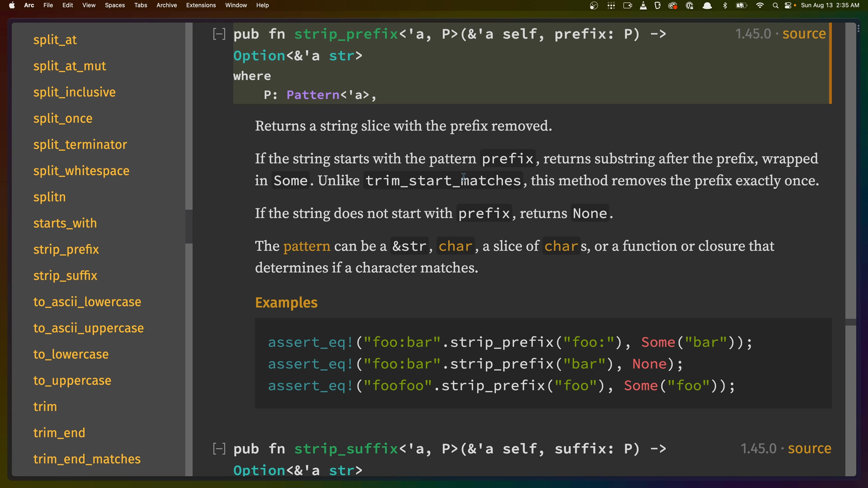868x488 pixels.
Task: Select split_whitespace in the sidebar
Action: 81,171
